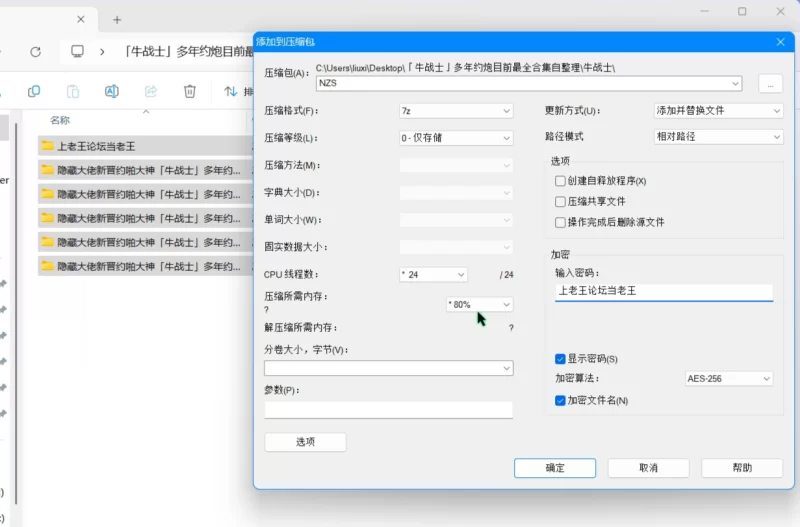Open the 压缩方法 dropdown
This screenshot has height=527, width=800.
(x=456, y=165)
